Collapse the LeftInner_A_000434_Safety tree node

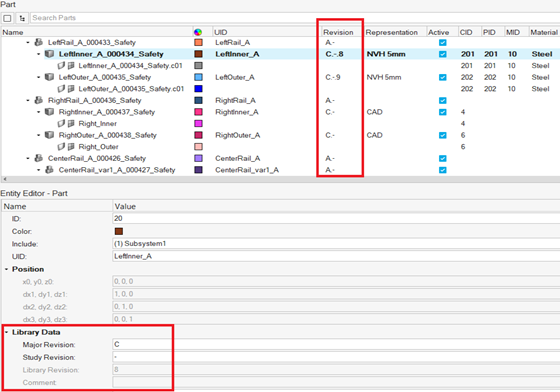[39, 54]
